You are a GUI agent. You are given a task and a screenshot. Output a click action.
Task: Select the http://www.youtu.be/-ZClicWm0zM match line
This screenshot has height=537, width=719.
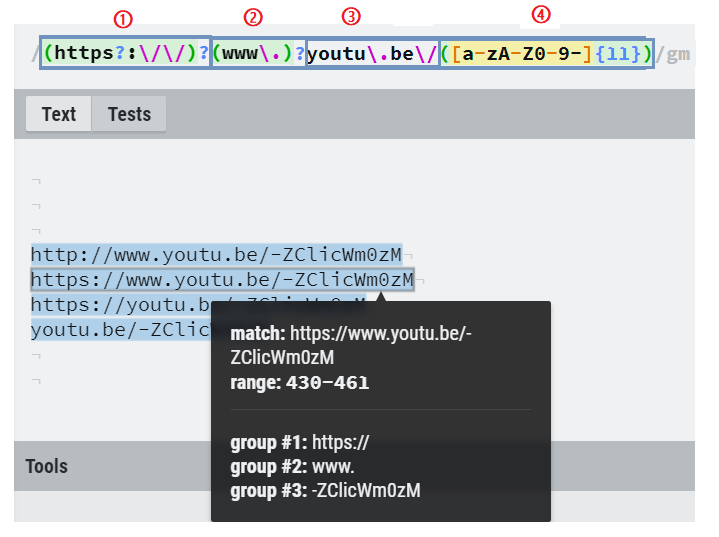[x=216, y=255]
